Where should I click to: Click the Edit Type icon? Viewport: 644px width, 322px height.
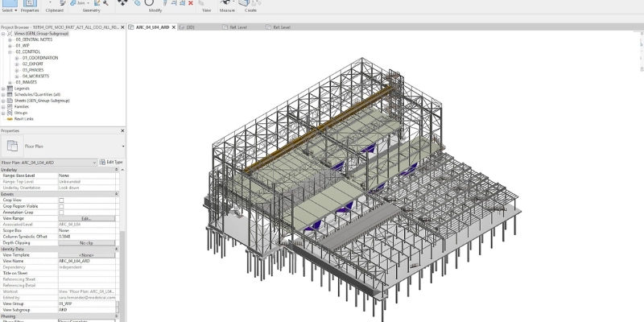coord(102,163)
